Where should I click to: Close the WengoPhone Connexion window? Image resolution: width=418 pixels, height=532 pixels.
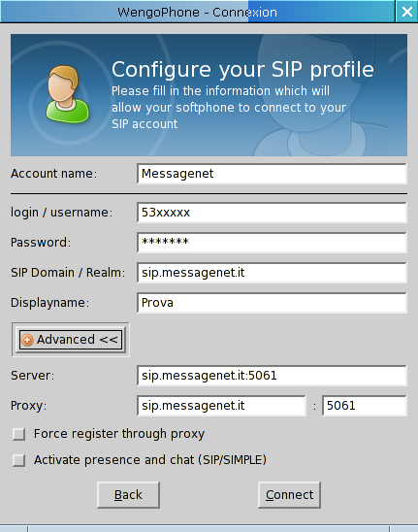406,12
